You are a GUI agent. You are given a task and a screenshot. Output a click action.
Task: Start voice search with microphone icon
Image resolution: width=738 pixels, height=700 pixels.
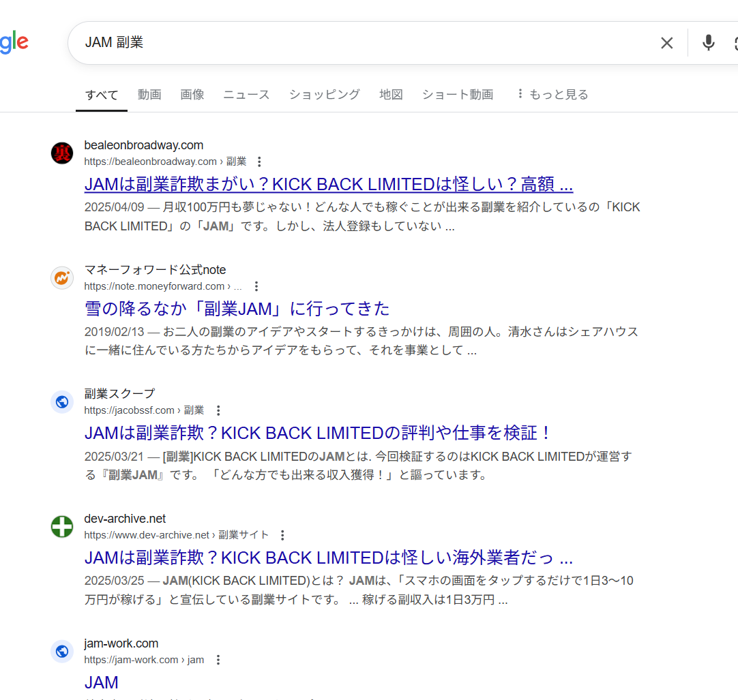pyautogui.click(x=709, y=43)
